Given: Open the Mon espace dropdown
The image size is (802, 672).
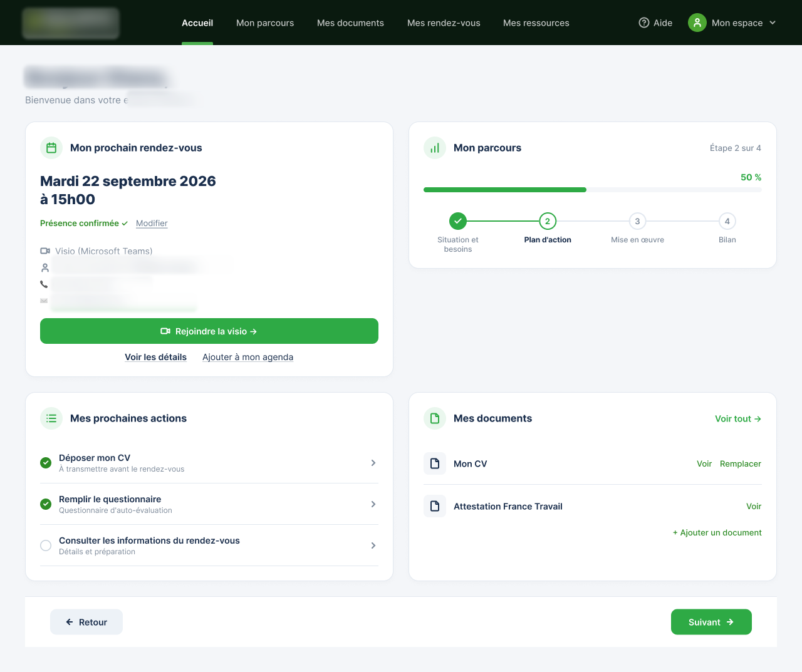Looking at the screenshot, I should coord(732,23).
